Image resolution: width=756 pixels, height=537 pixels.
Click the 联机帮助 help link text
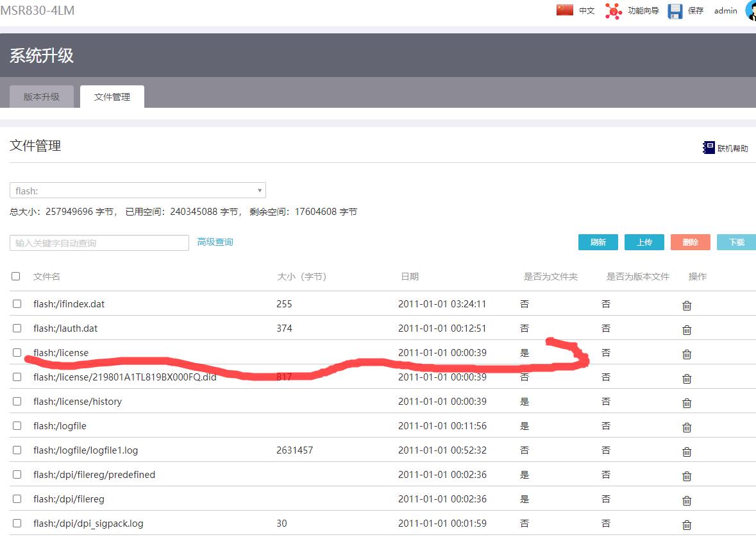[733, 148]
